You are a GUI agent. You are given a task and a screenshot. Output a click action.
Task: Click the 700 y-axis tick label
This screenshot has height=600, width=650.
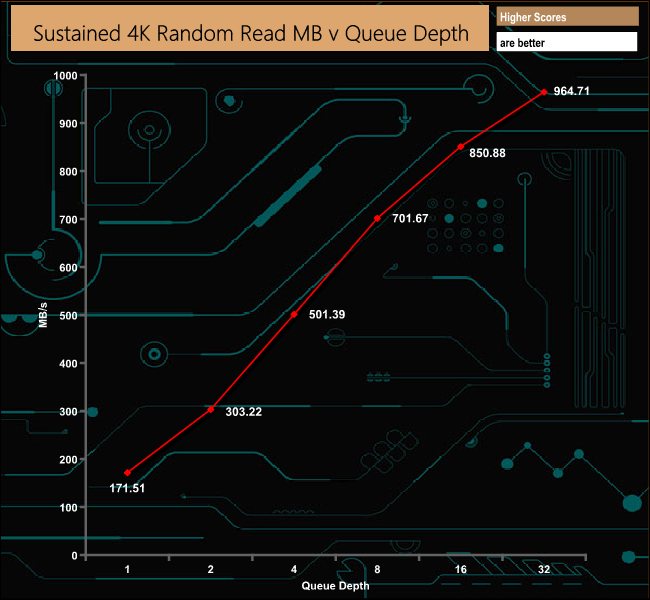(x=68, y=219)
